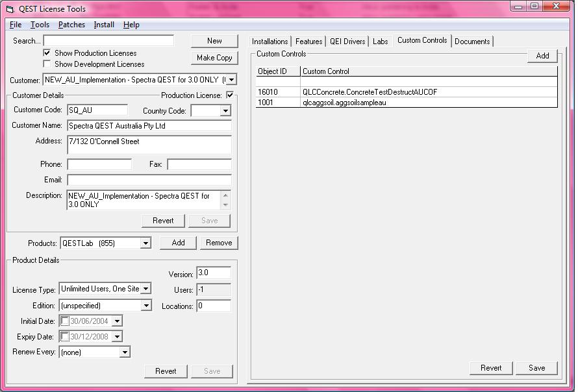This screenshot has width=578, height=392.
Task: Open the Country Code dropdown
Action: click(225, 111)
